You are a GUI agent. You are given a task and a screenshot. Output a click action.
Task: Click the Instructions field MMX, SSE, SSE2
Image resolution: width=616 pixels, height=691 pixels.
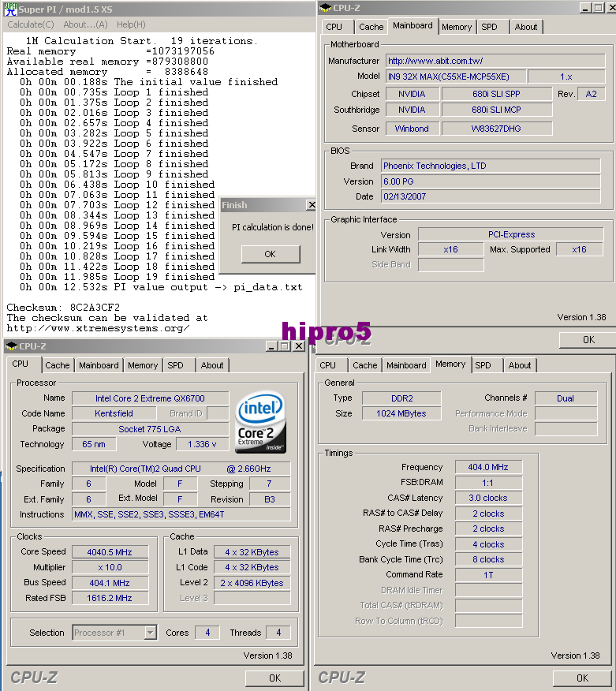[181, 514]
